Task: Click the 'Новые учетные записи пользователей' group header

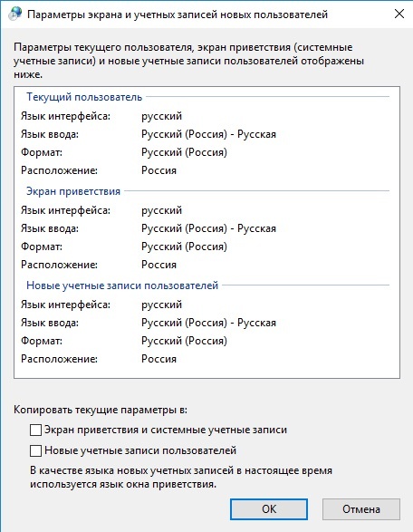Action: (x=122, y=285)
